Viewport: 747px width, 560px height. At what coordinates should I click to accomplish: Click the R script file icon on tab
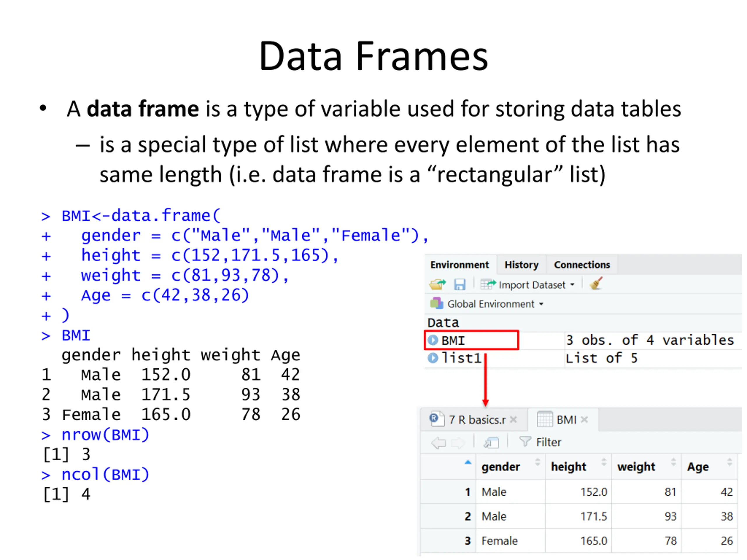coord(437,419)
